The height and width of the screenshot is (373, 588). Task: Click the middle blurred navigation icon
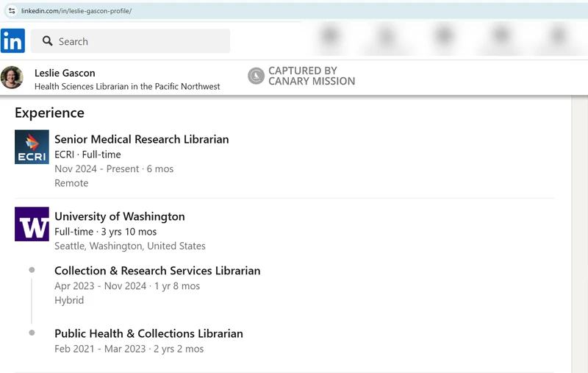coord(444,37)
